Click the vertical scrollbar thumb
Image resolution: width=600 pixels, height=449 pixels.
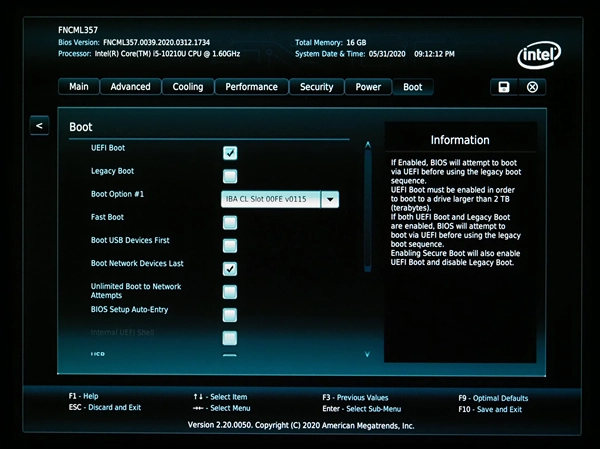[x=368, y=210]
